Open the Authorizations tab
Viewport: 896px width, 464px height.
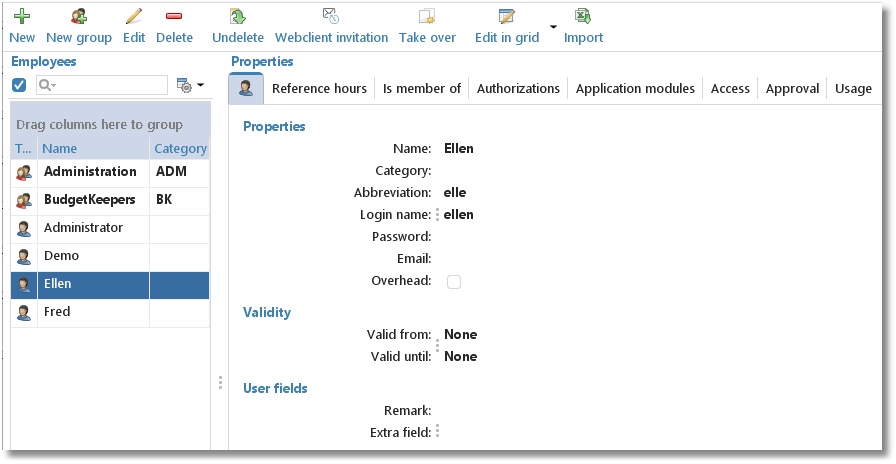coord(518,89)
